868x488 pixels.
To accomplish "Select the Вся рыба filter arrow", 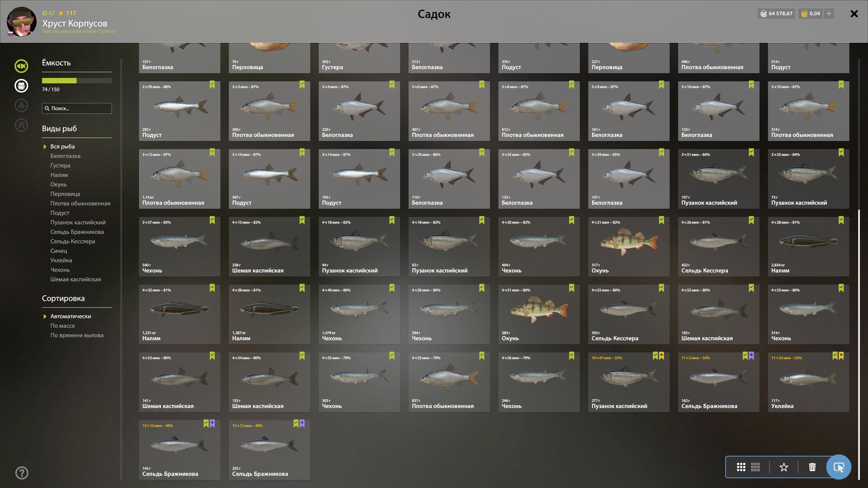I will tap(45, 147).
